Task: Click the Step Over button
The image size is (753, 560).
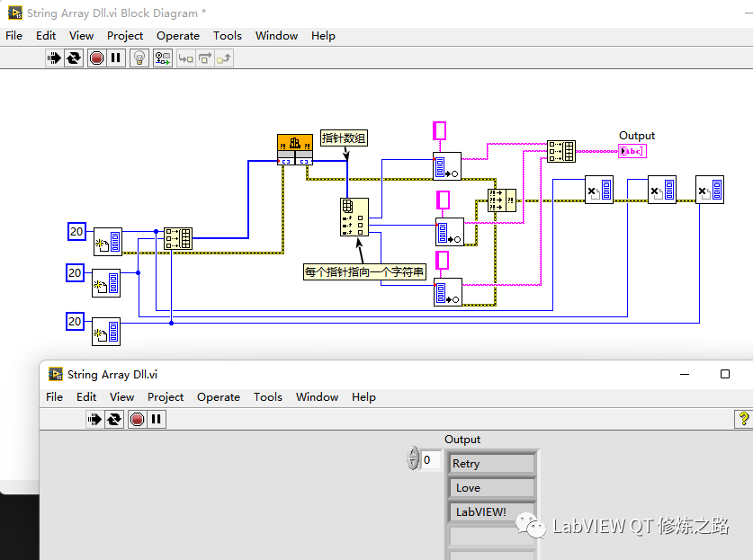Action: pyautogui.click(x=204, y=58)
